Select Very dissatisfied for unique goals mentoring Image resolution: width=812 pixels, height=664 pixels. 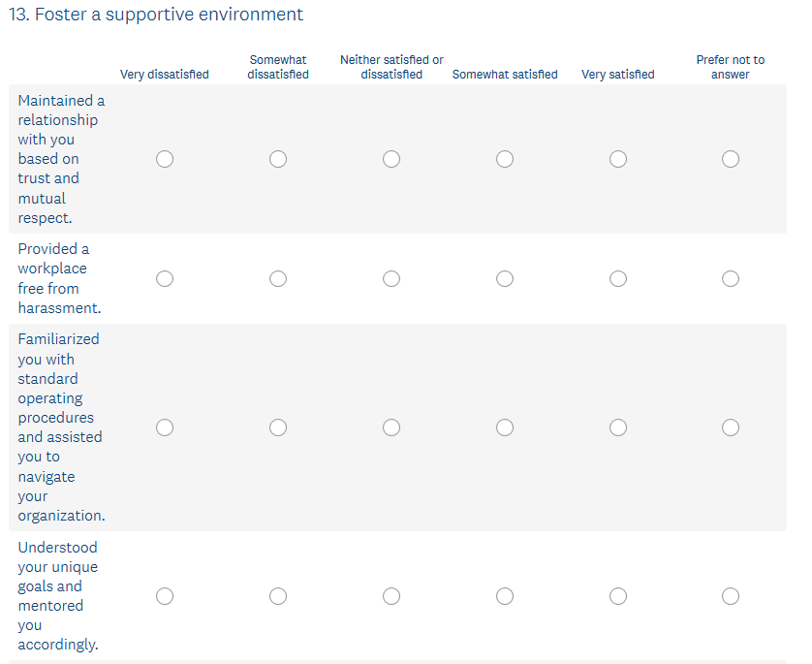click(165, 596)
